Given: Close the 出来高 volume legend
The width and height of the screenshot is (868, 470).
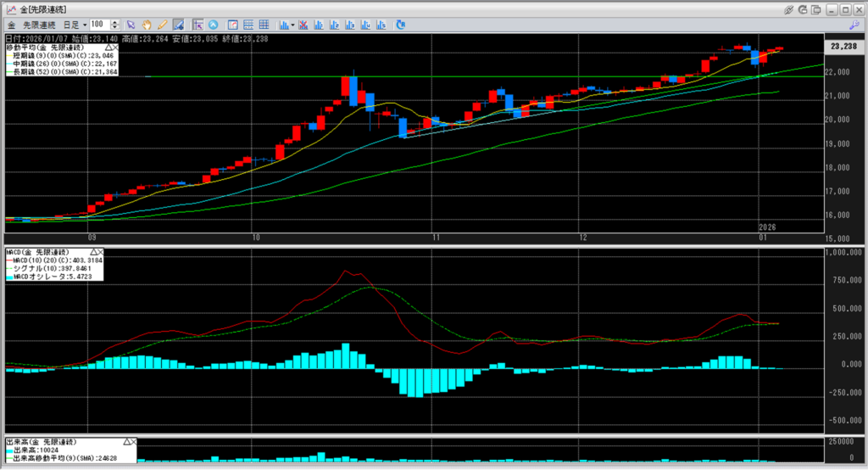Looking at the screenshot, I should (132, 443).
